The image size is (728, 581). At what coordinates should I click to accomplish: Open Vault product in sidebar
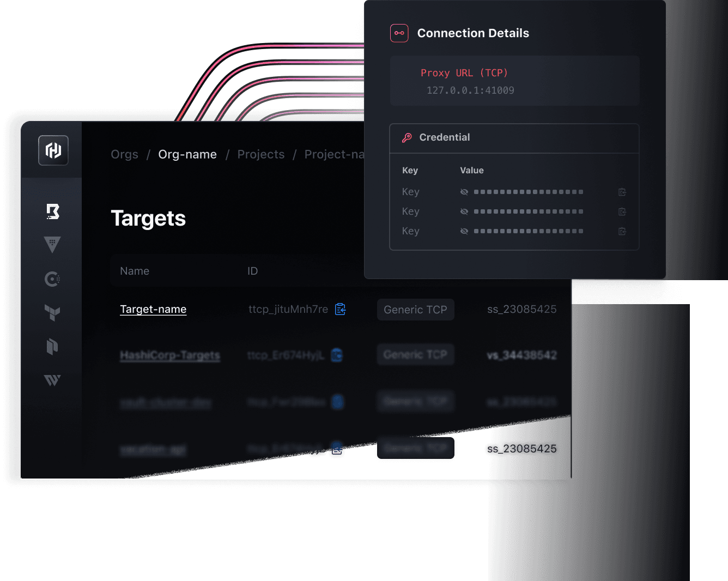coord(52,245)
